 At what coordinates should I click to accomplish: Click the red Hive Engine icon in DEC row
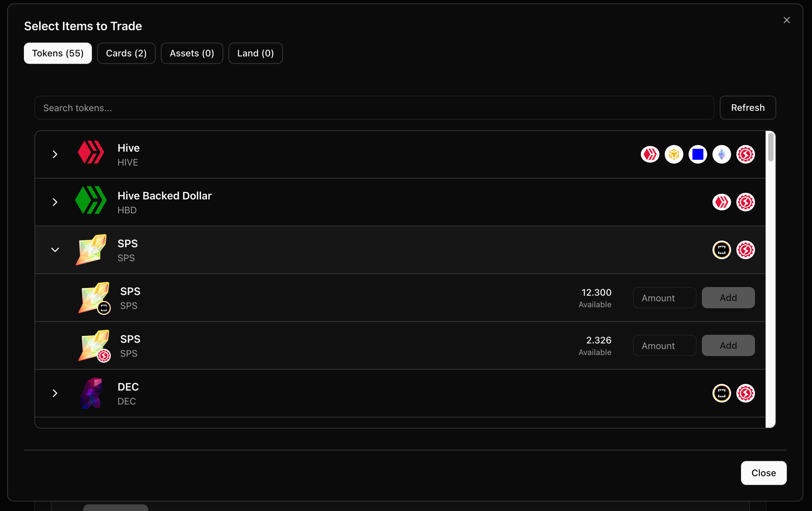point(745,393)
